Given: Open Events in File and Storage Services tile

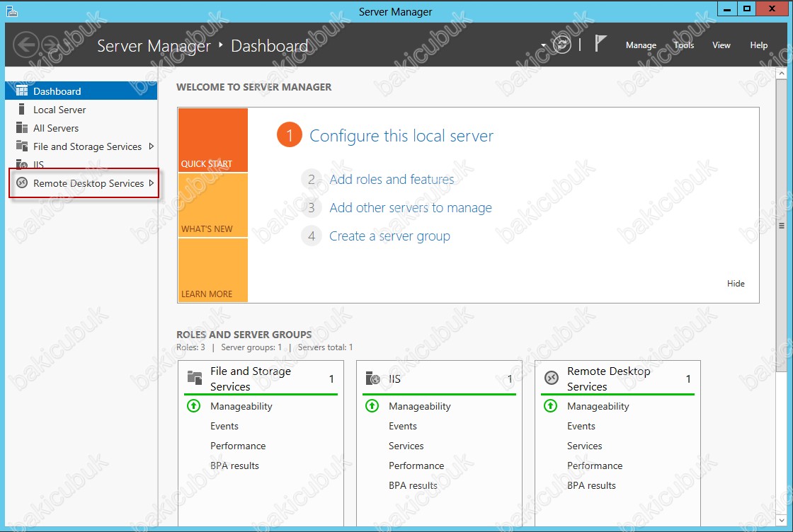Looking at the screenshot, I should 224,426.
